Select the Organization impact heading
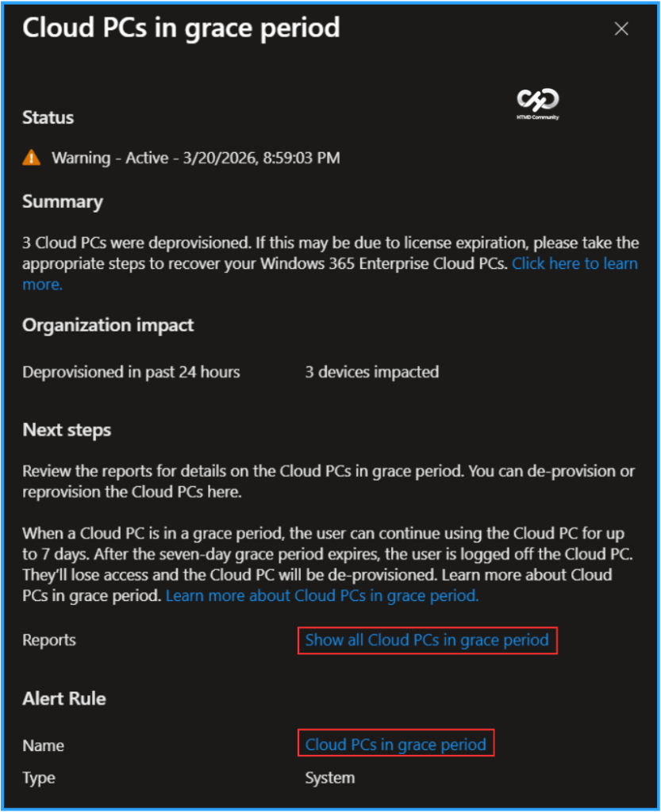This screenshot has width=661, height=812. [107, 325]
